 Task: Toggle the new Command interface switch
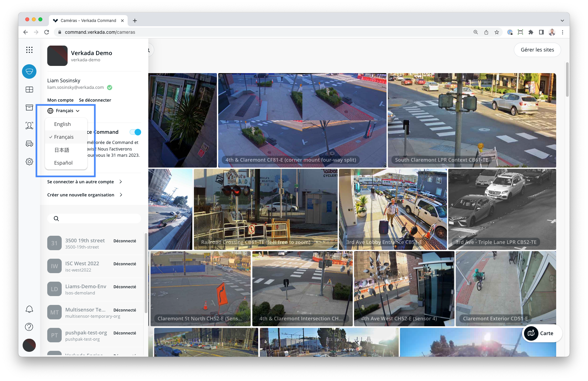135,132
